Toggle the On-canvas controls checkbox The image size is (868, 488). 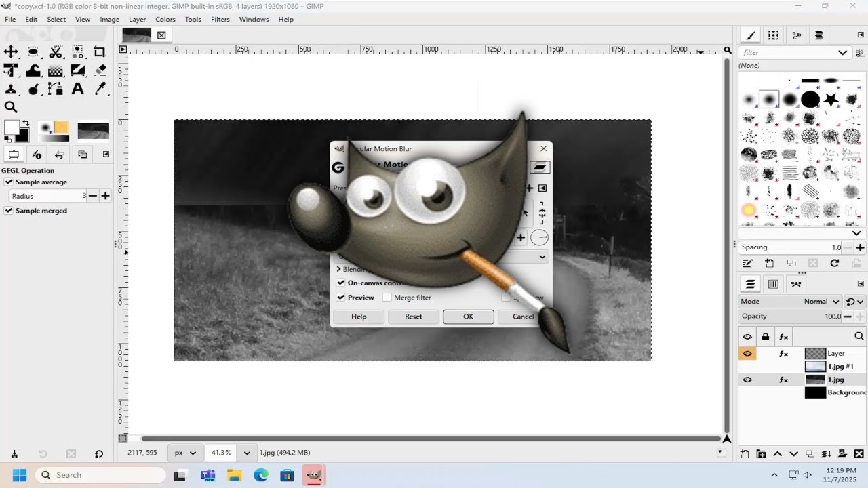(341, 283)
